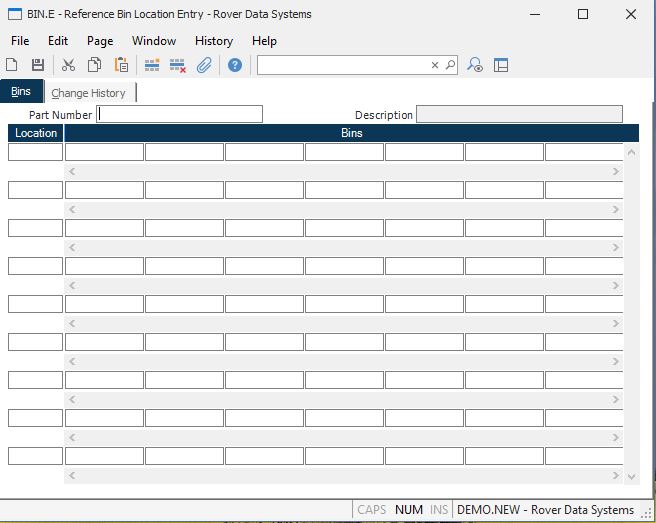Click the record lookup eye icon
Viewport: 656px width, 523px height.
click(x=475, y=65)
